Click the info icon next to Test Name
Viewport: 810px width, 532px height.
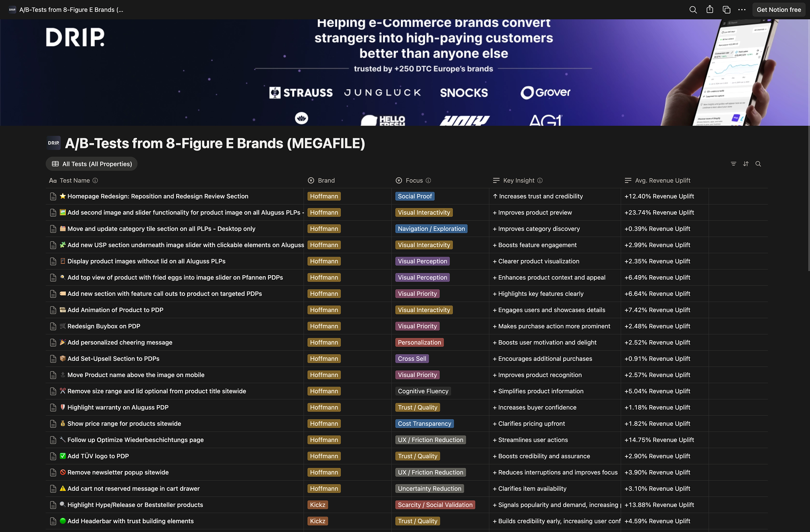[95, 180]
